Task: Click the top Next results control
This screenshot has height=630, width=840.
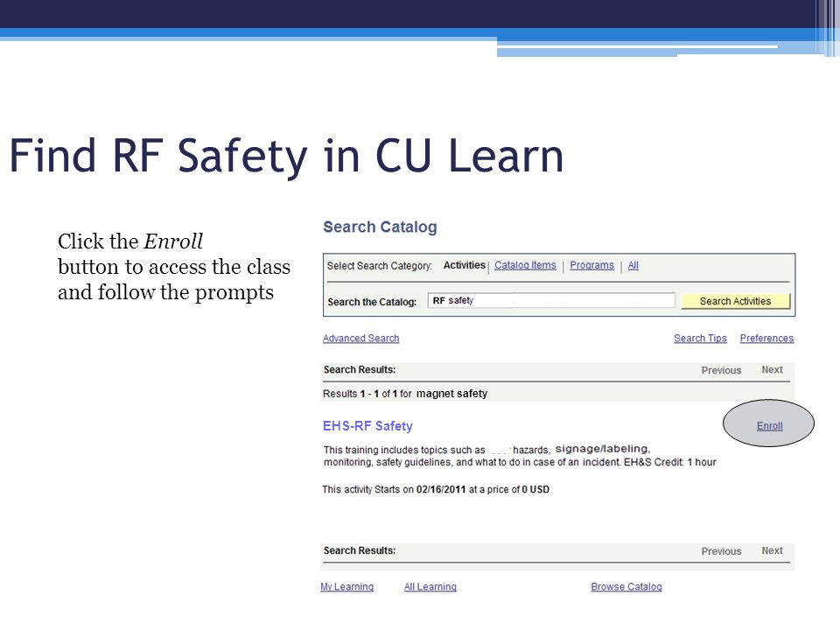Action: (x=772, y=369)
